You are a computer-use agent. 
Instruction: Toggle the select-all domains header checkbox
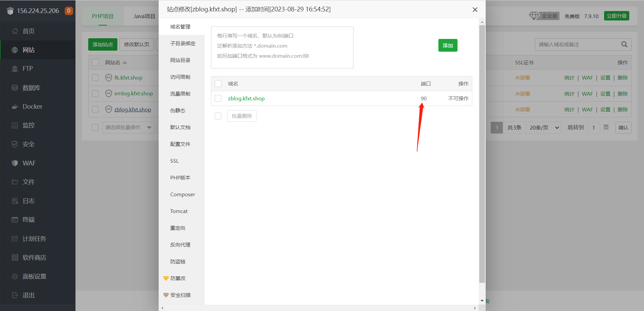coord(218,84)
